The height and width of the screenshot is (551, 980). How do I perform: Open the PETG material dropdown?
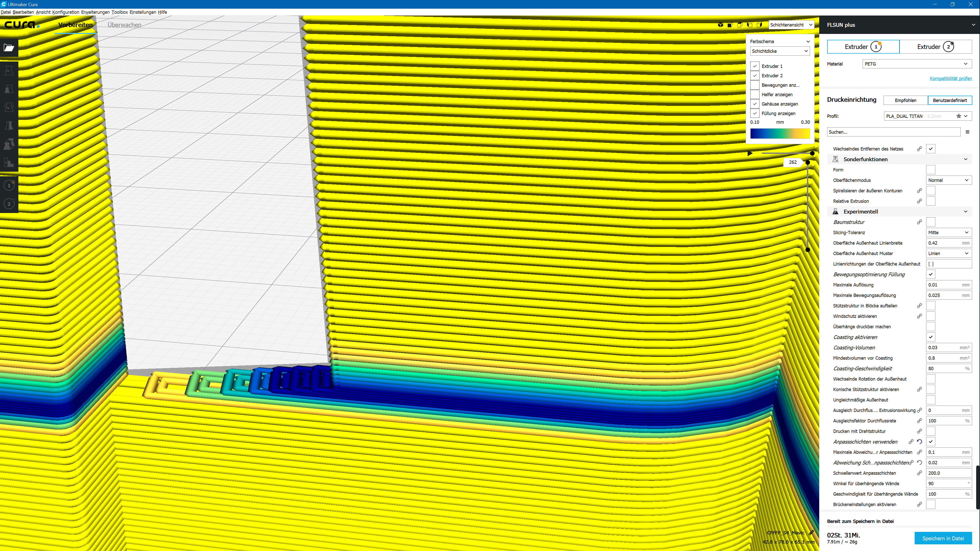pos(917,64)
